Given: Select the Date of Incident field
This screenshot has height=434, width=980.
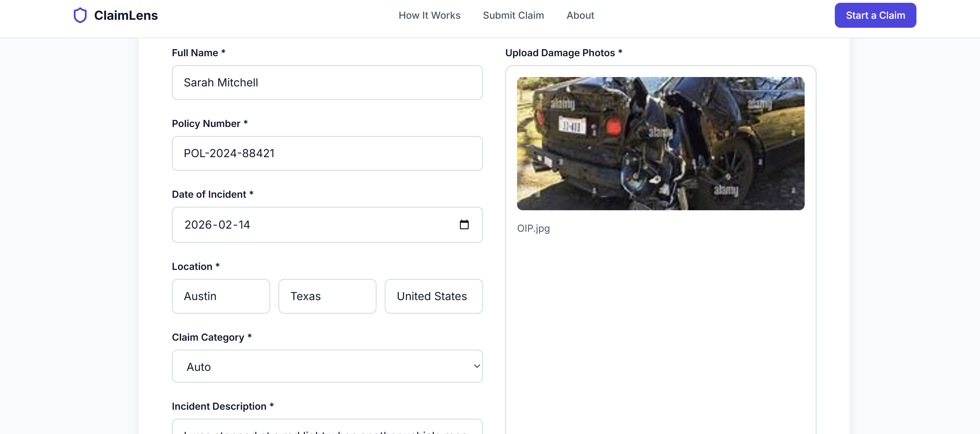Looking at the screenshot, I should coord(304,224).
